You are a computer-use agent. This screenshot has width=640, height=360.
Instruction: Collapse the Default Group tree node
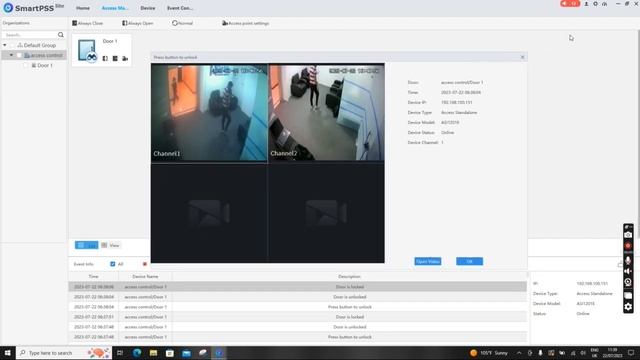[x=4, y=45]
